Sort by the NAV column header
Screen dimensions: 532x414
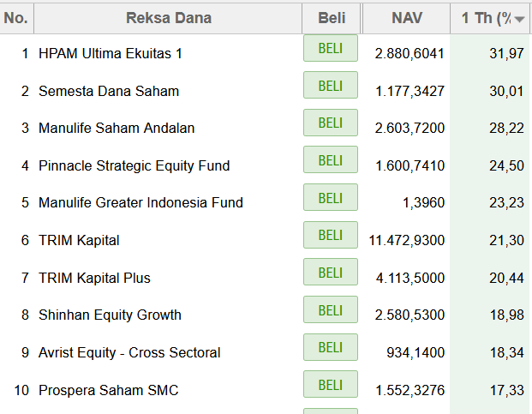pos(406,18)
